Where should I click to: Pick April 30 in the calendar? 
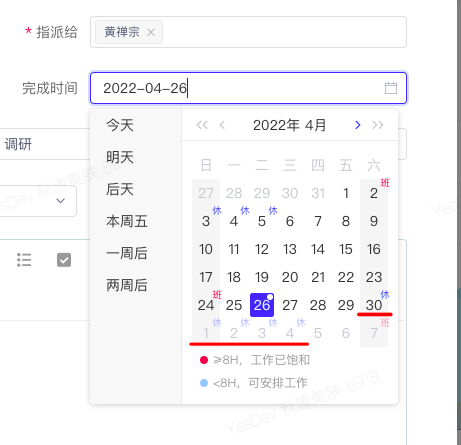(374, 305)
